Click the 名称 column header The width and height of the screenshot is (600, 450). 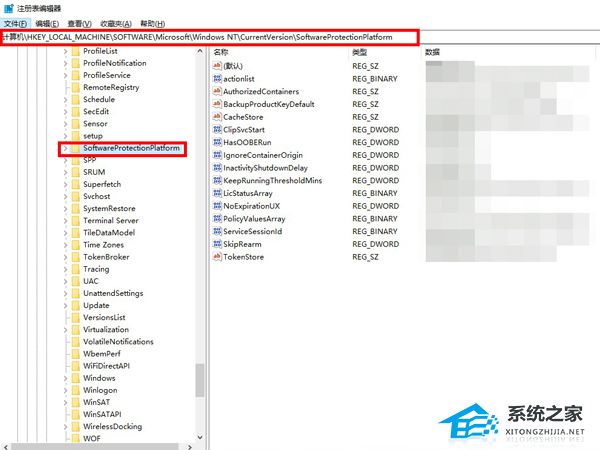point(221,52)
